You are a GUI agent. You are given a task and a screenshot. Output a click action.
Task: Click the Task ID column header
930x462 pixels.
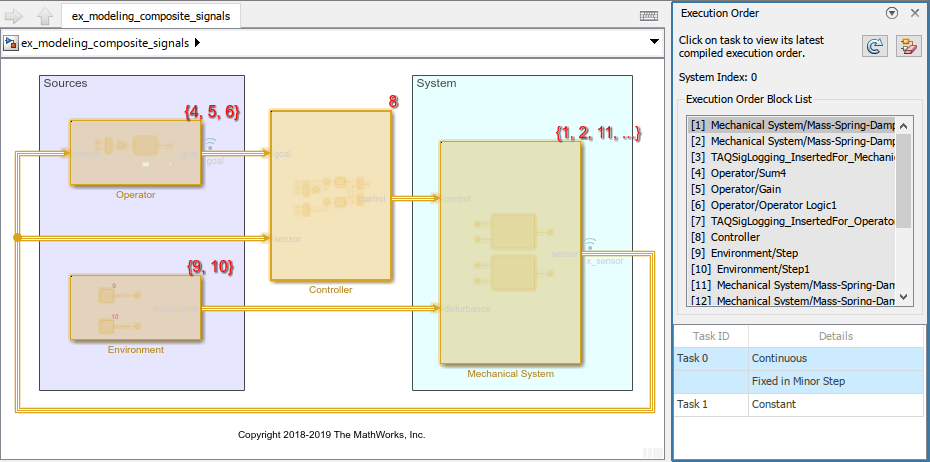click(711, 336)
